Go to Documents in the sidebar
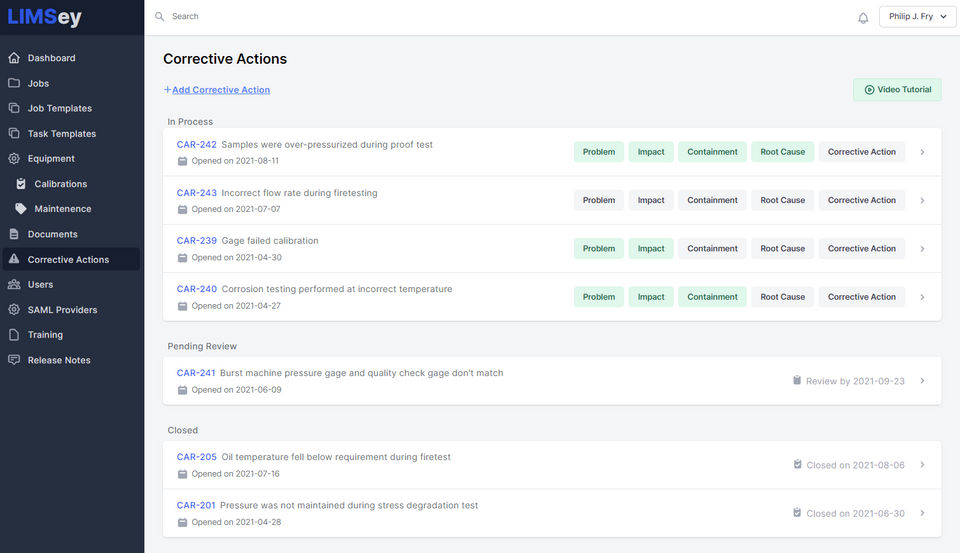Screen dimensions: 960x553 click(52, 234)
